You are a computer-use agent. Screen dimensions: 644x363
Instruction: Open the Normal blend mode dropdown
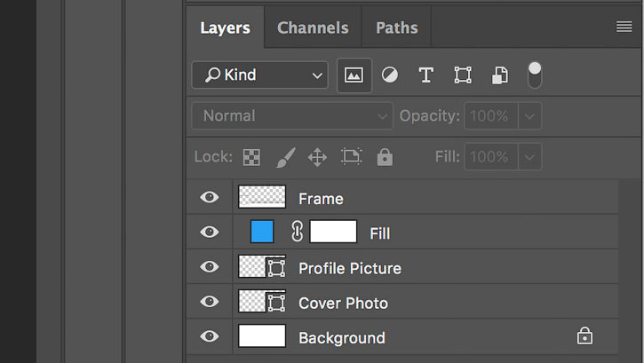pyautogui.click(x=292, y=116)
